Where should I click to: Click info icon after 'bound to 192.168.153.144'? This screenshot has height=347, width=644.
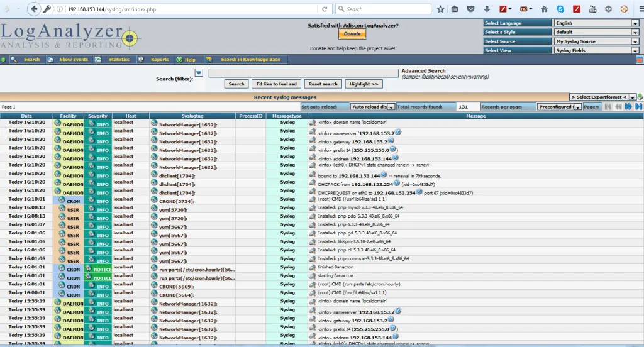pos(384,175)
